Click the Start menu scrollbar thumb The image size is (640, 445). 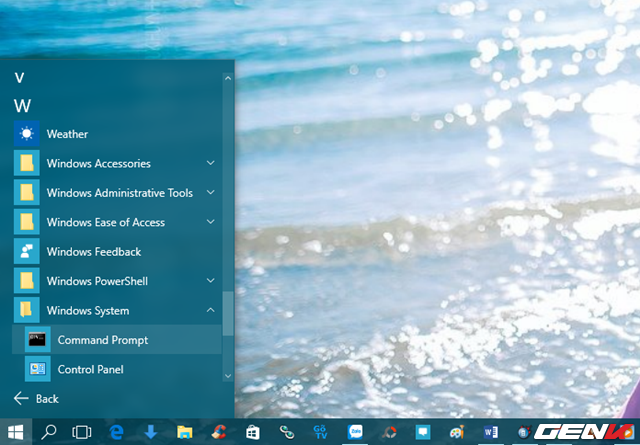click(x=228, y=313)
